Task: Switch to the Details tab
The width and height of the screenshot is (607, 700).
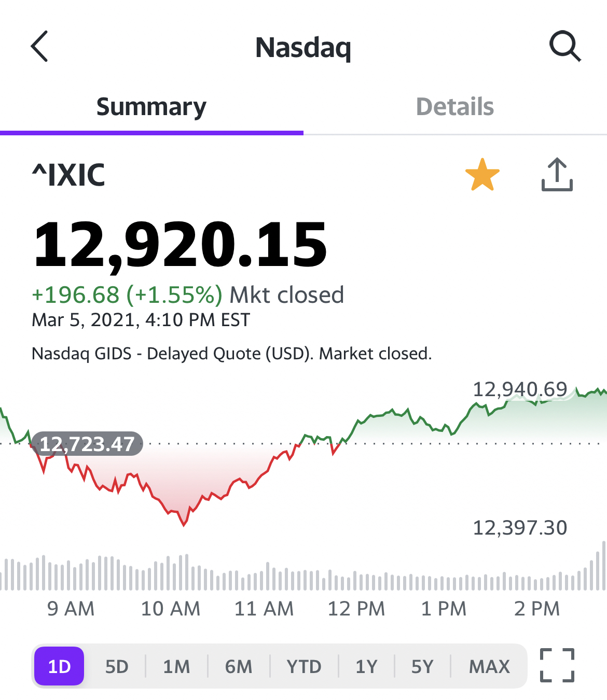Action: point(455,107)
